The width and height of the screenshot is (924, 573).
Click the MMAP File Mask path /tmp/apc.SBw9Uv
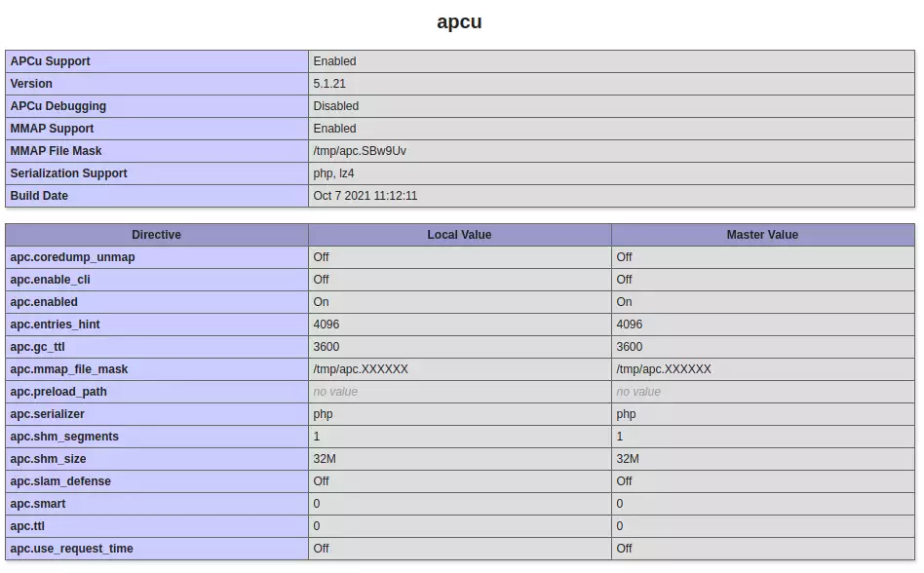coord(360,151)
